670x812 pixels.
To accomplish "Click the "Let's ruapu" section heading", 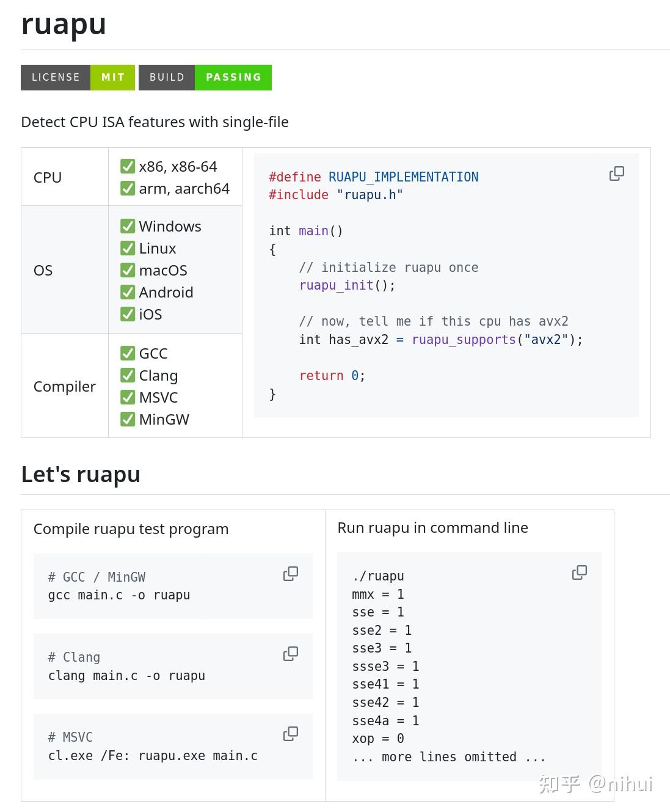I will (81, 475).
